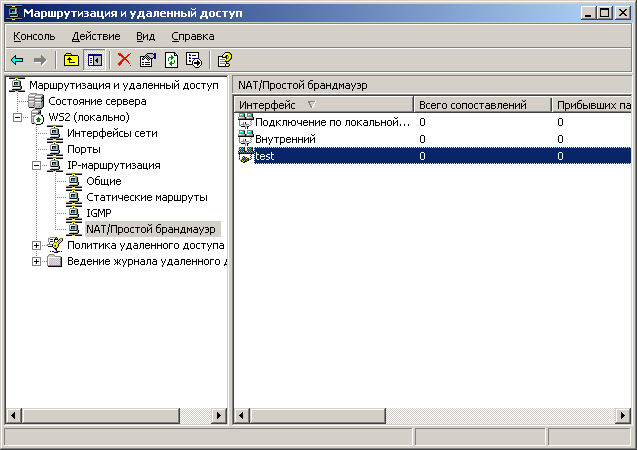Go up one level with folder icon
The height and width of the screenshot is (450, 637).
pyautogui.click(x=72, y=61)
